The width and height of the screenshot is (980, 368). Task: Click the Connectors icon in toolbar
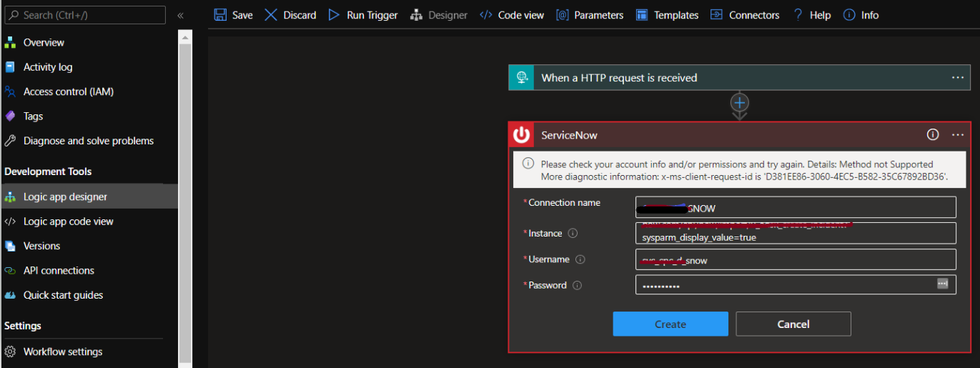[x=715, y=15]
